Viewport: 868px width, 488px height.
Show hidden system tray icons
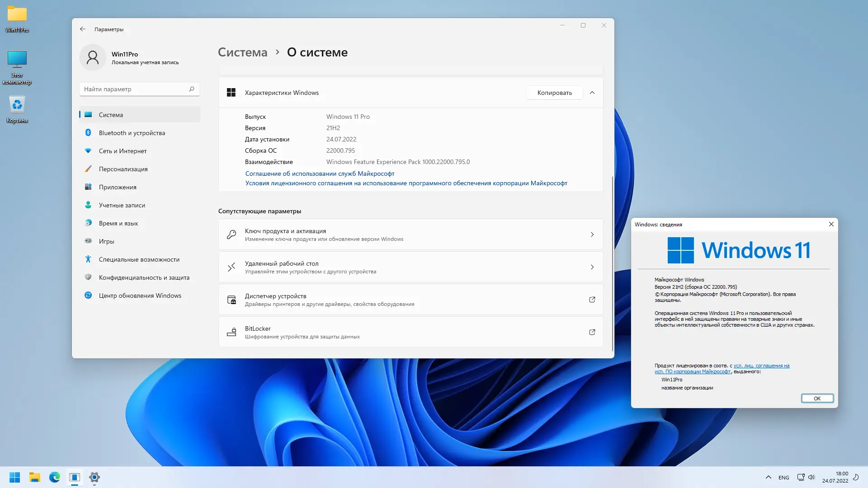click(768, 477)
